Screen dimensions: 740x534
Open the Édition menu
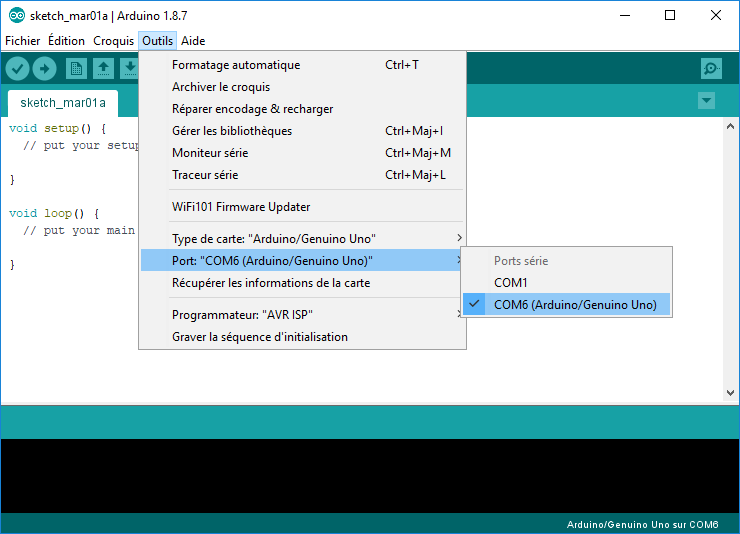(x=66, y=41)
